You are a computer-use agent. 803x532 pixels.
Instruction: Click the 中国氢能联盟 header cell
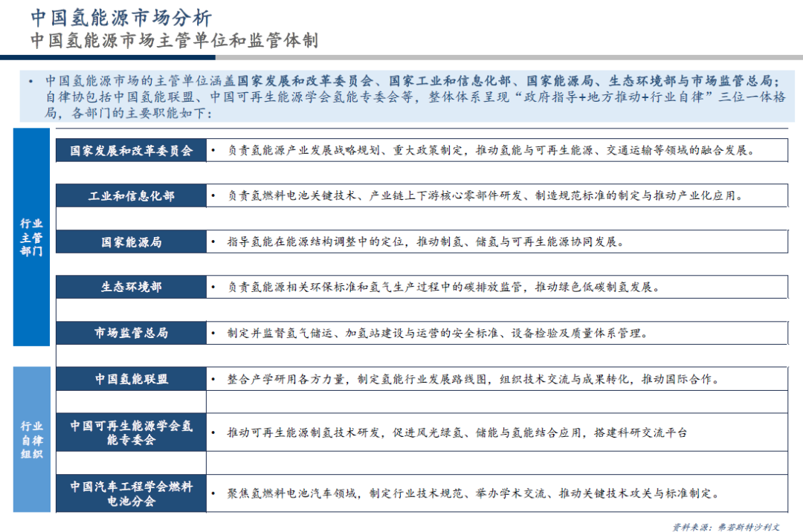131,379
